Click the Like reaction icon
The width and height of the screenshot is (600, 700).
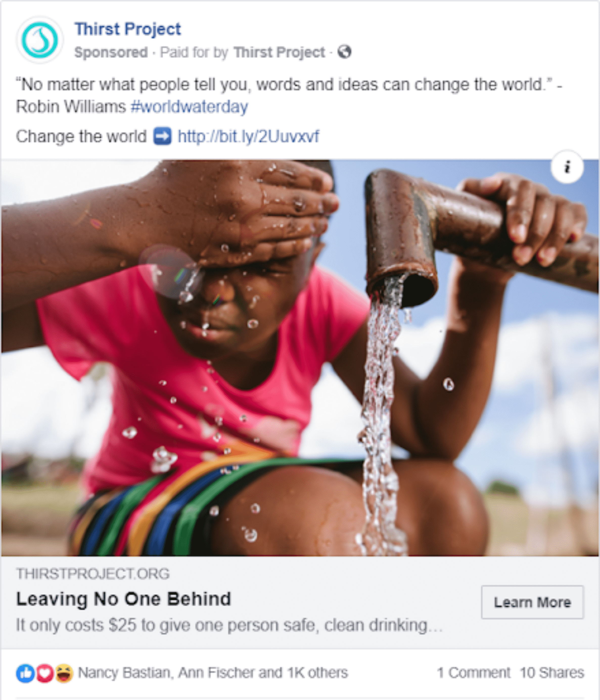click(x=25, y=673)
